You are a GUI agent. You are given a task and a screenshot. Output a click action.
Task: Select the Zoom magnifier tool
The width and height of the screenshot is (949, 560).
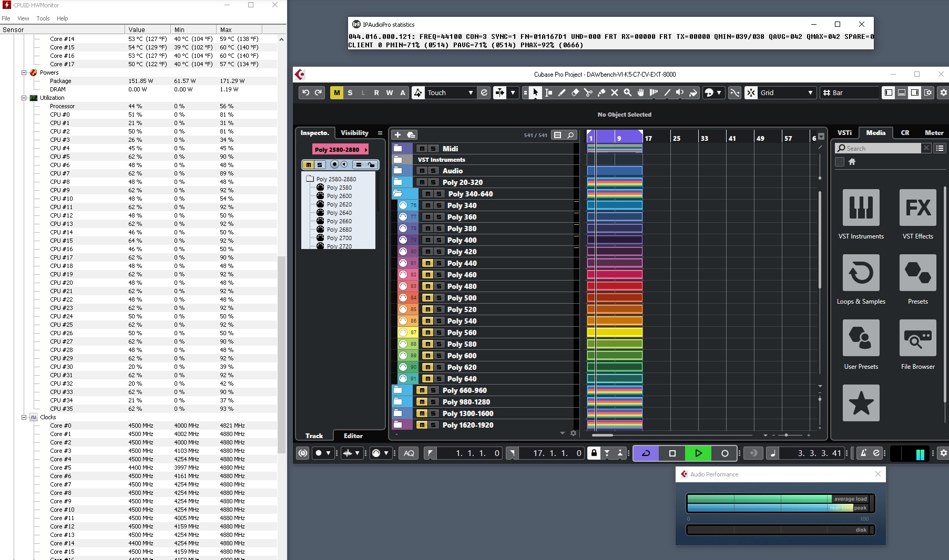point(627,92)
